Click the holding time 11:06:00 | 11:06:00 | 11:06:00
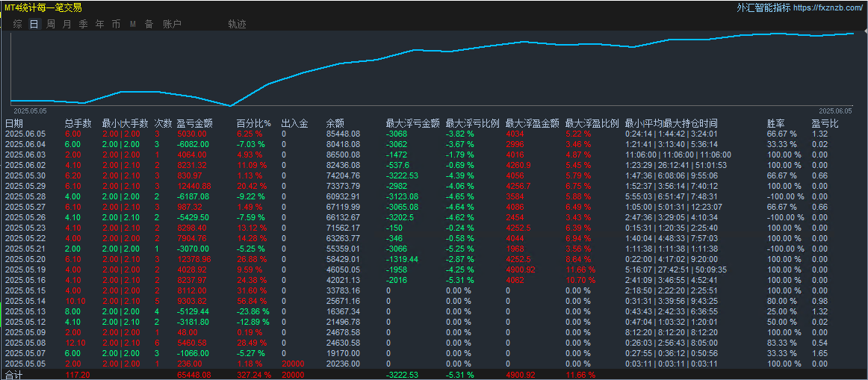 (x=678, y=155)
